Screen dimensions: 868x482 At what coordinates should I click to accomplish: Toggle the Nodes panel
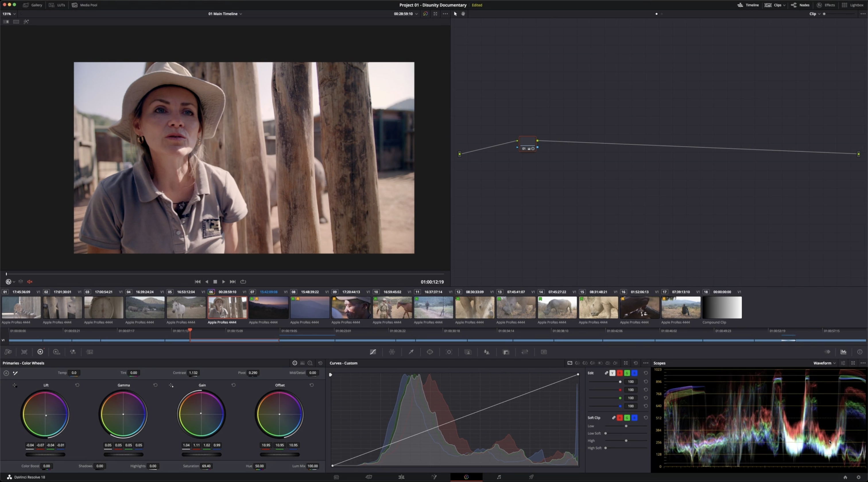[x=800, y=5]
